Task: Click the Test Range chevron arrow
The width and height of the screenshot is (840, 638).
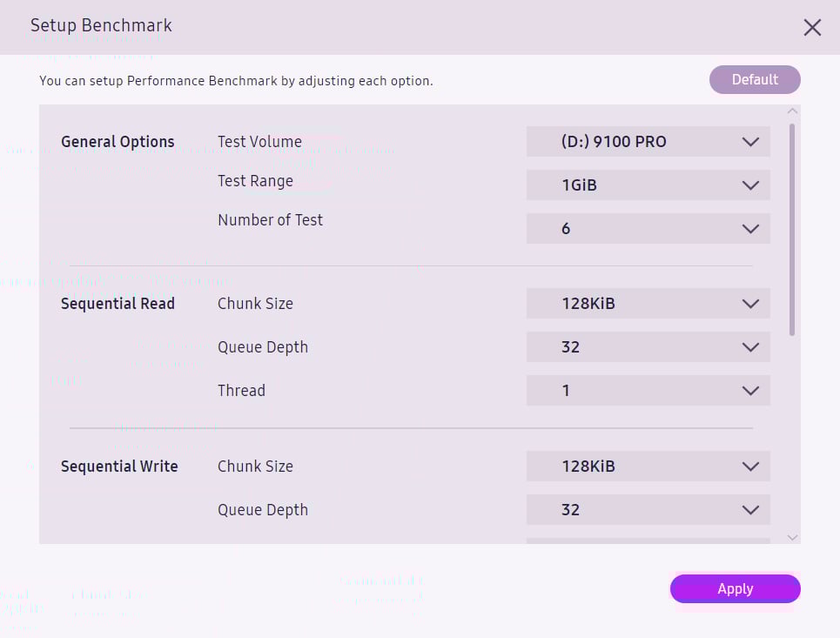Action: click(x=751, y=185)
